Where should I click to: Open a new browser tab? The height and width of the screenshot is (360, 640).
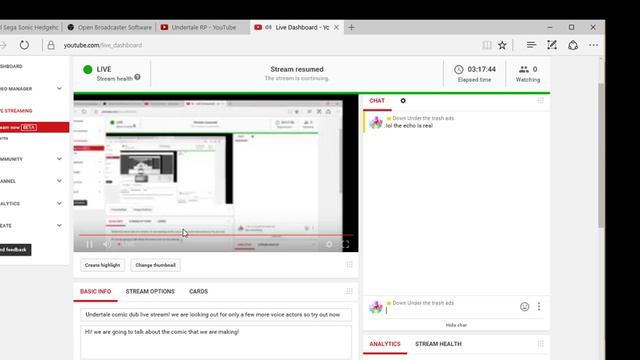(x=351, y=27)
